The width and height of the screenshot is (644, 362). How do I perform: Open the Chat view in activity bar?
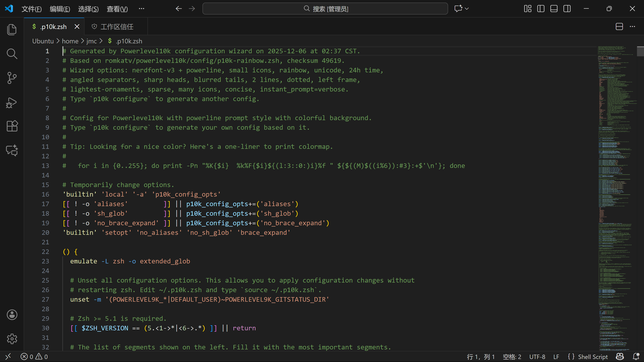tap(12, 150)
